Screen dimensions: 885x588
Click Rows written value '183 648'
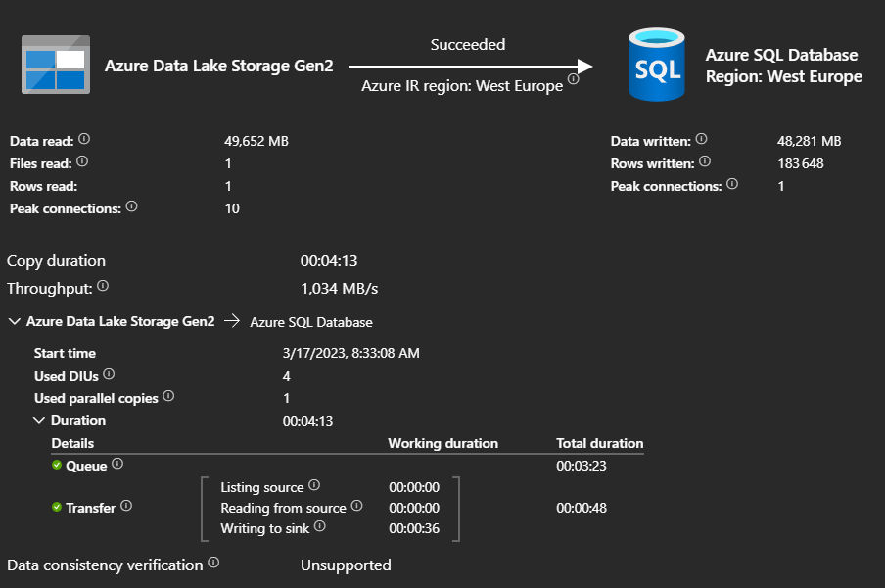[x=801, y=163]
